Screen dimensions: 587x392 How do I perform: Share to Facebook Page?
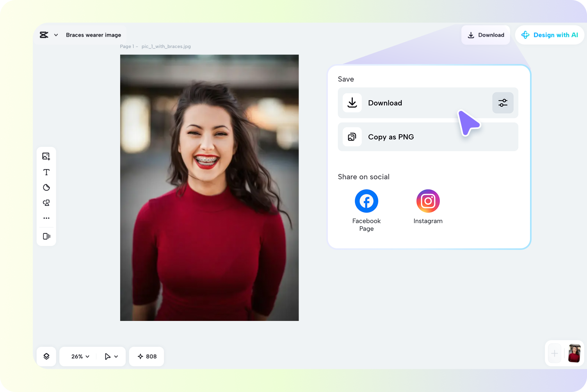[x=366, y=210]
